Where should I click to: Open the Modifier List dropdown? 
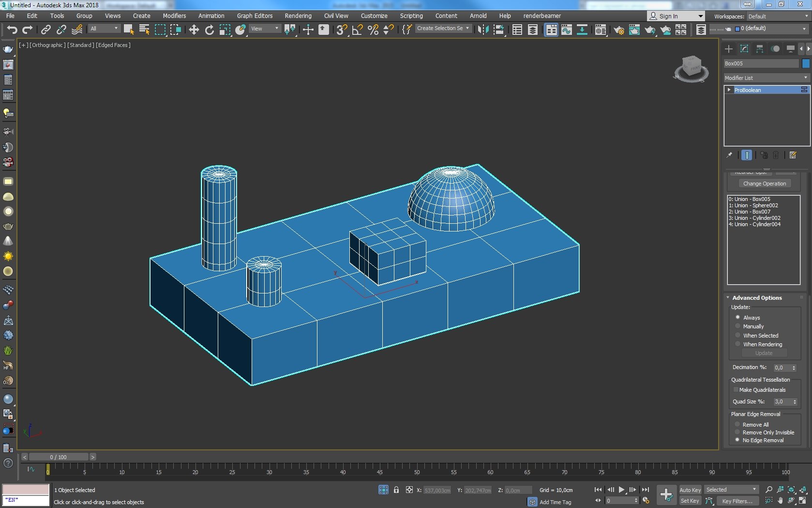click(767, 77)
